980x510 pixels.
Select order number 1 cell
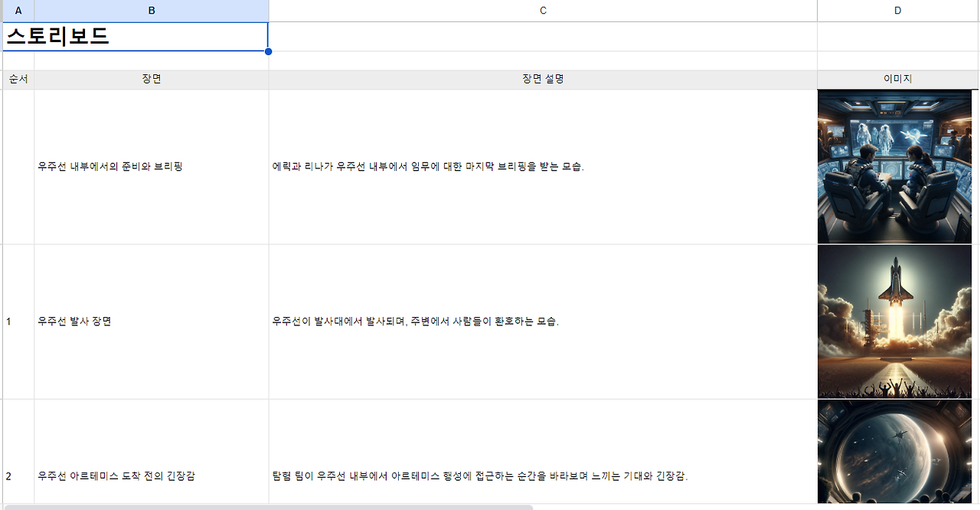click(18, 322)
